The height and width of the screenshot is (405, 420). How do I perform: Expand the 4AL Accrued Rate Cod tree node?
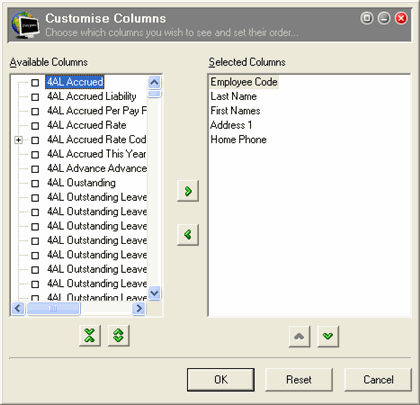pyautogui.click(x=19, y=140)
